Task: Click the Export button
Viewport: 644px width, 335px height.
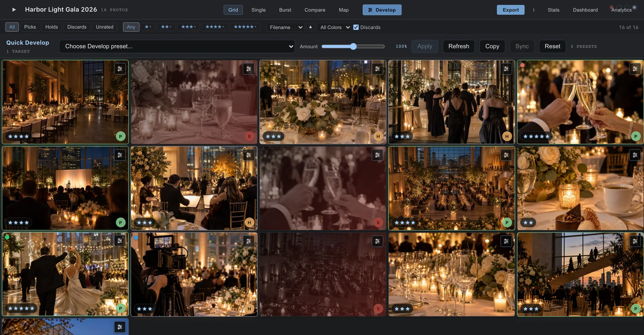Action: 511,10
